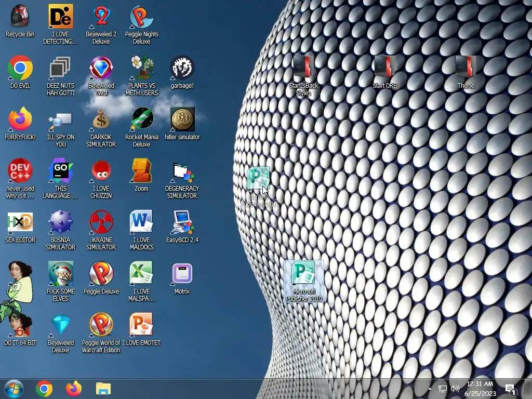Viewport: 532px width, 399px height.
Task: Select the Peggle World of Warcraft Edition icon
Action: 101,325
